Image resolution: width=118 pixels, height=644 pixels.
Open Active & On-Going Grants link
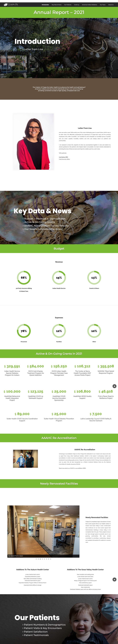pos(39,222)
